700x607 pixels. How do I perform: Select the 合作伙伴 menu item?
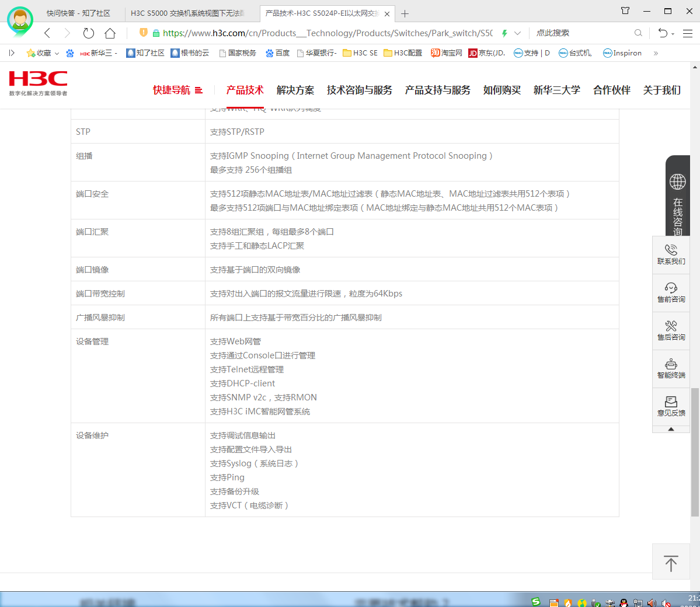[x=612, y=90]
